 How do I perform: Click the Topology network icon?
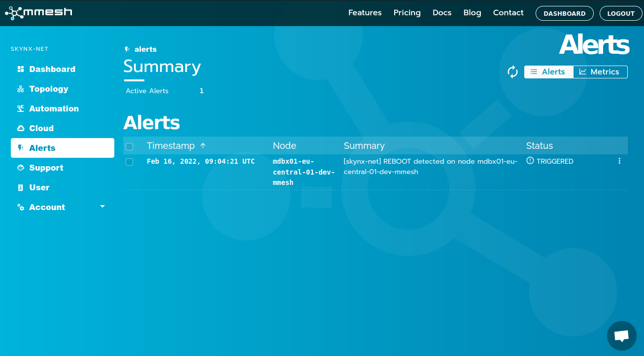pyautogui.click(x=21, y=89)
